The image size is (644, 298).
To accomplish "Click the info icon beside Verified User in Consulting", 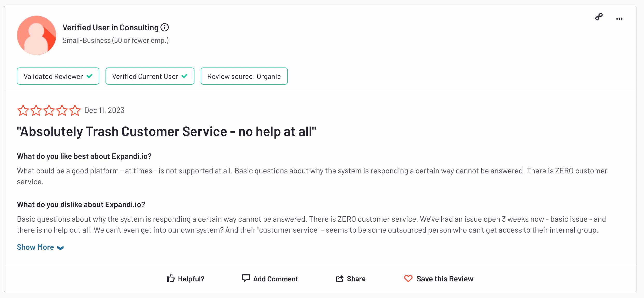I will tap(165, 27).
